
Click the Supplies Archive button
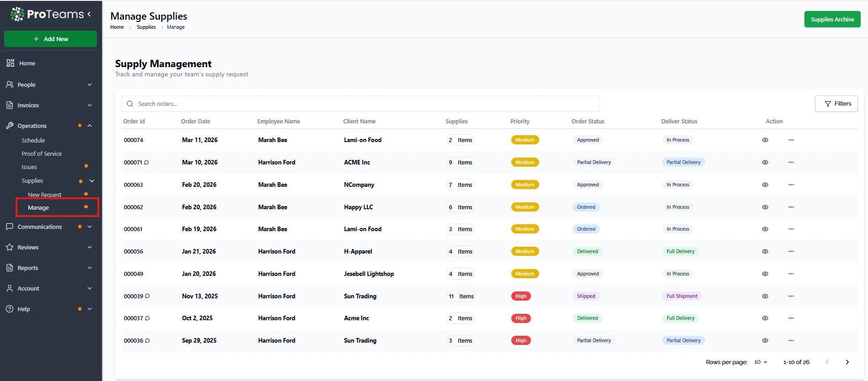tap(832, 20)
